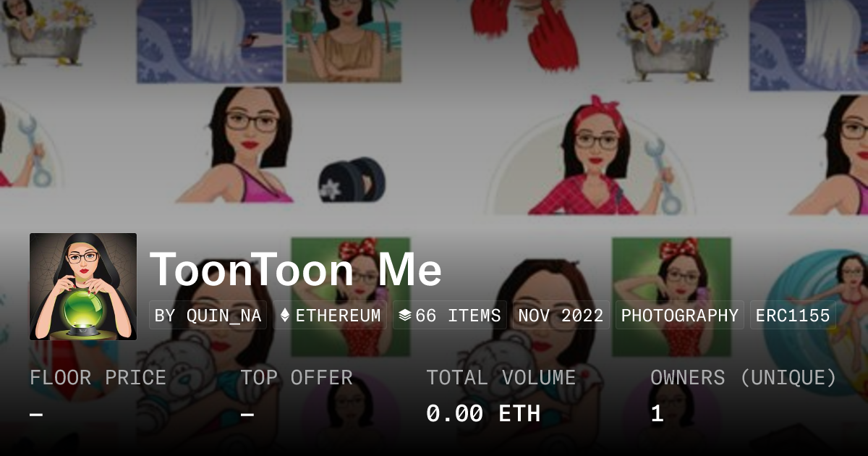Click the FLOOR PRICE stat label
This screenshot has height=456, width=868.
(x=98, y=377)
